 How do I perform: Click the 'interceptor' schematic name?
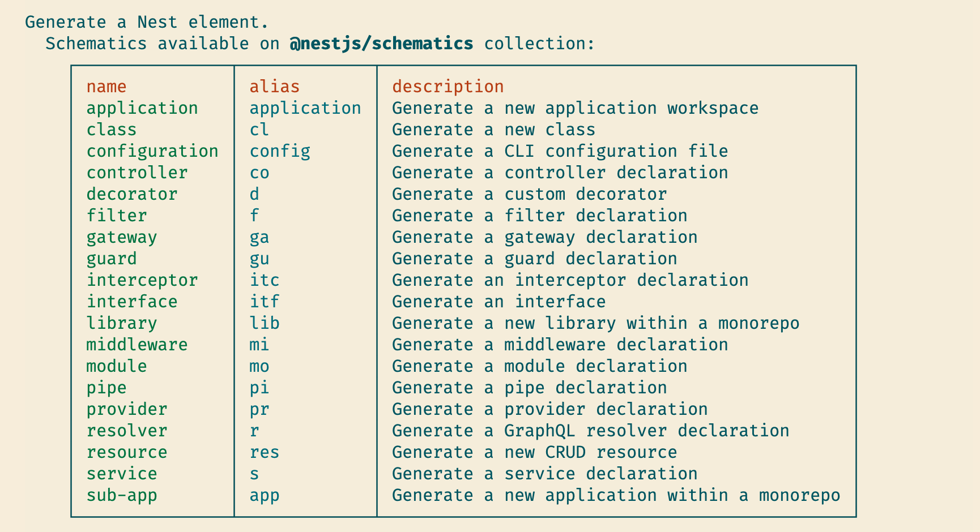pyautogui.click(x=142, y=280)
